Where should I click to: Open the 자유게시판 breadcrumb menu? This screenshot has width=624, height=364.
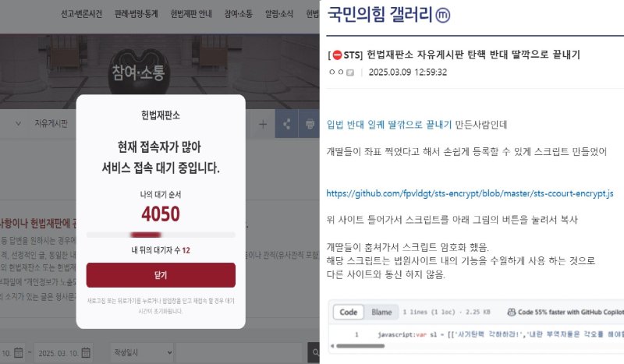click(51, 123)
